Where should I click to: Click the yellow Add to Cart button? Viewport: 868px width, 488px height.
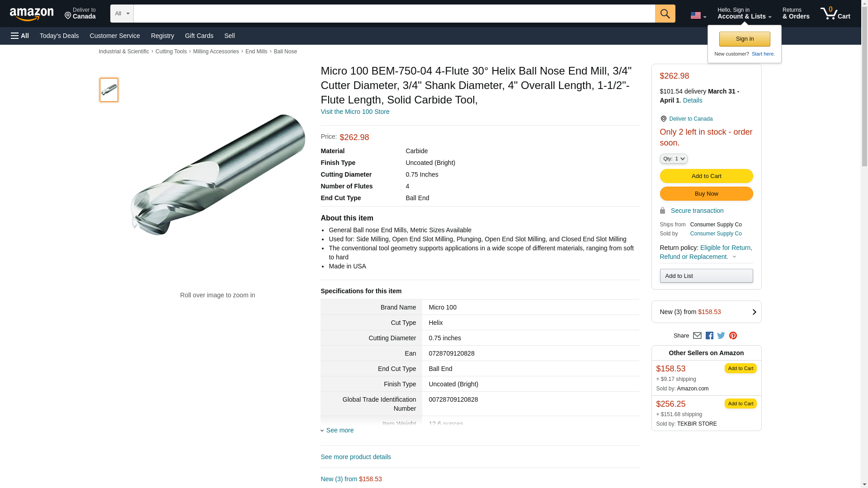[706, 176]
